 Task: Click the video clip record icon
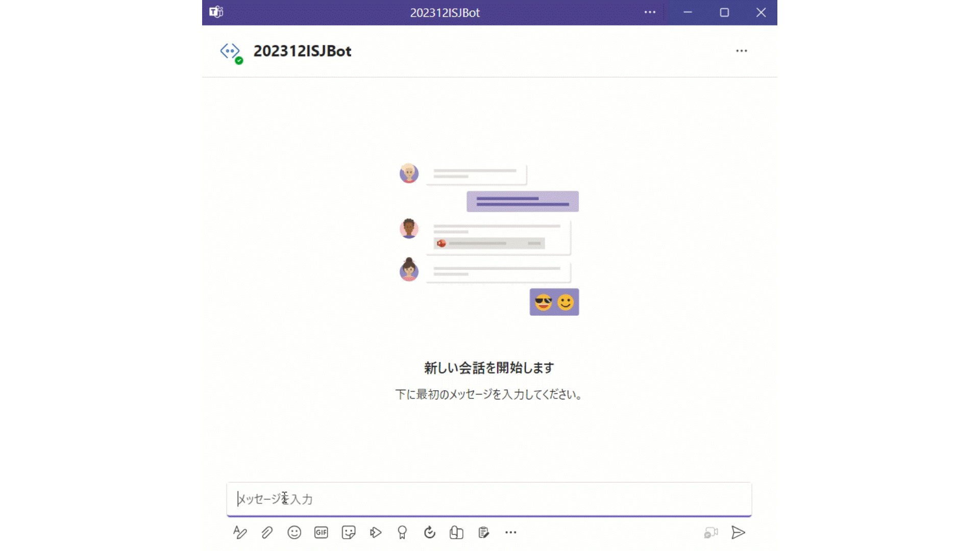tap(711, 533)
